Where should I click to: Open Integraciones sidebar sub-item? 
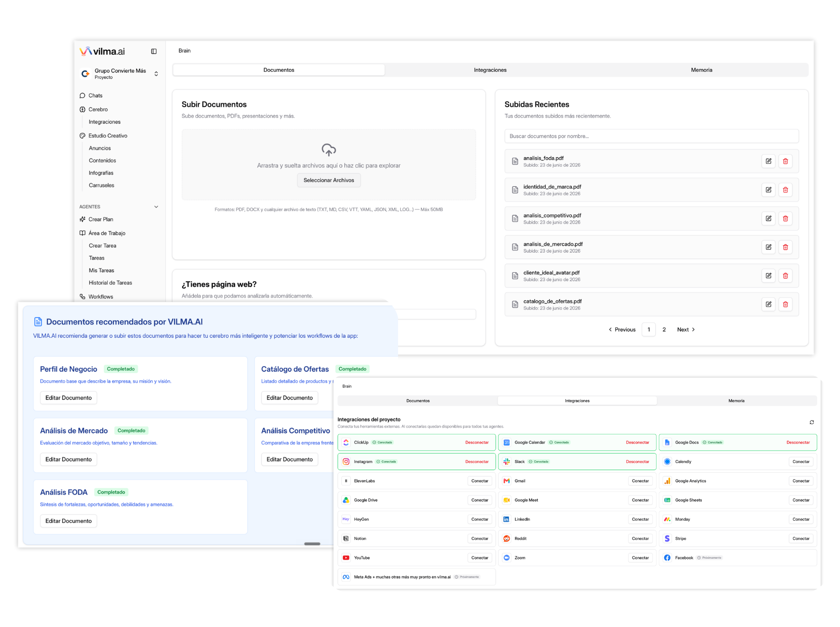[x=105, y=122]
